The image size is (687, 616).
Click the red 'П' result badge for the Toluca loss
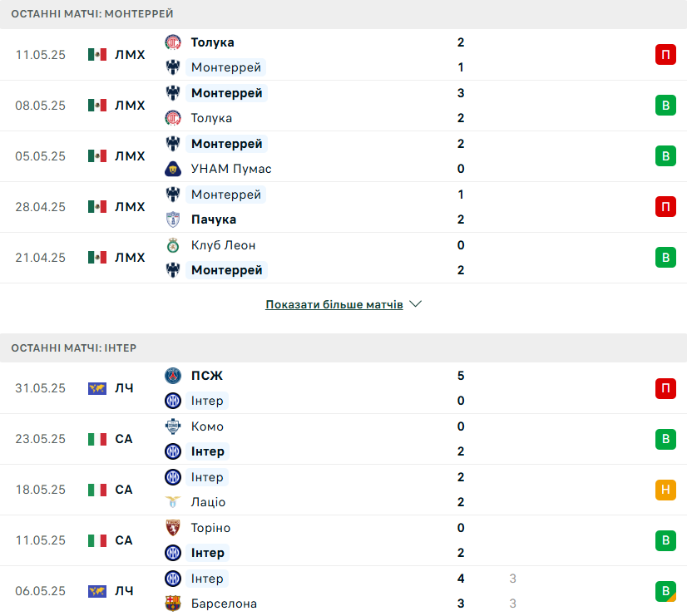(x=665, y=55)
